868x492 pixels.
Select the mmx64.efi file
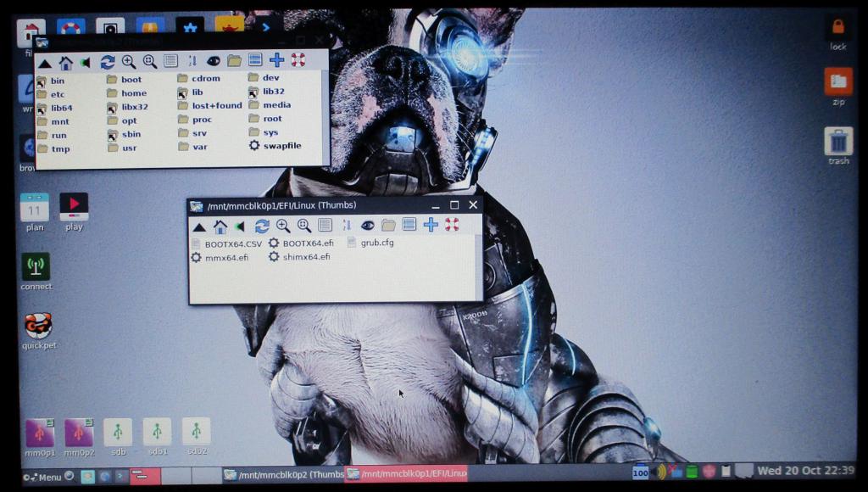coord(220,258)
